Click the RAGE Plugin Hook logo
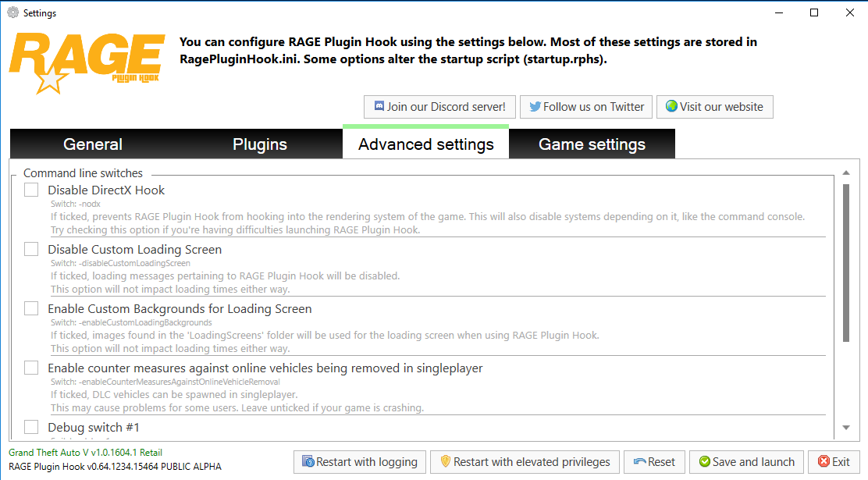The height and width of the screenshot is (480, 868). coord(87,62)
